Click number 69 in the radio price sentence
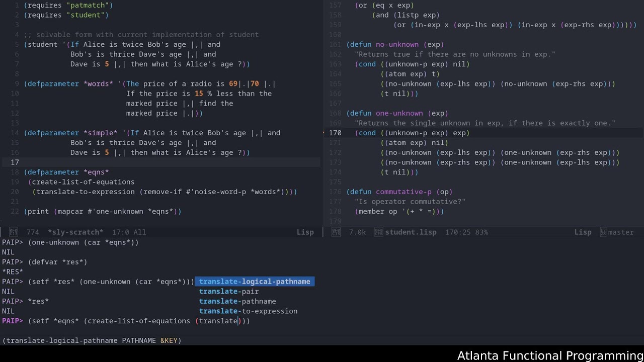 coord(233,84)
